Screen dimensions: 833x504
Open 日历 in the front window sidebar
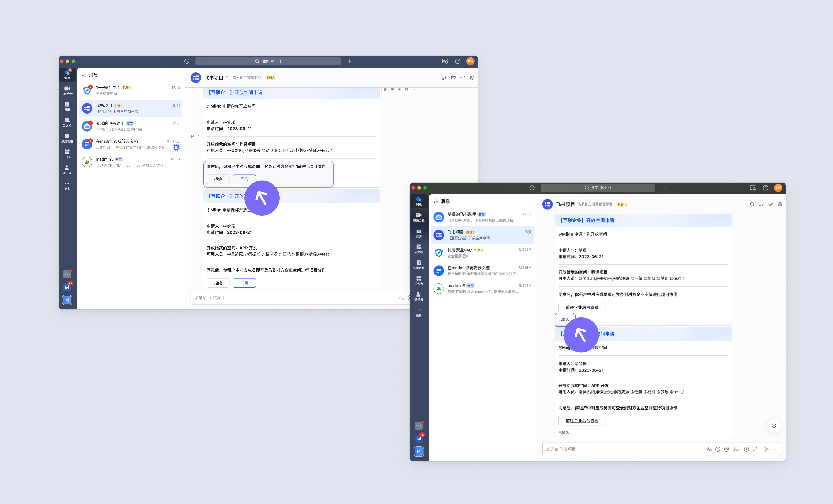[x=419, y=233]
